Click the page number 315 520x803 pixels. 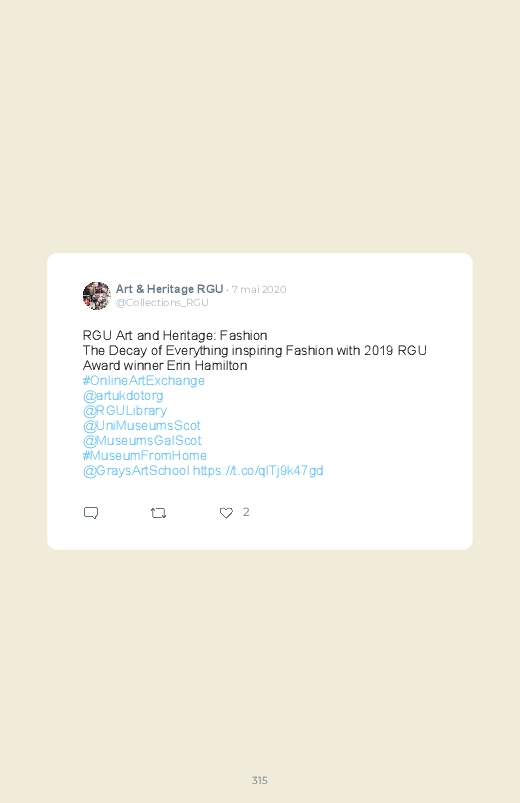[x=260, y=780]
